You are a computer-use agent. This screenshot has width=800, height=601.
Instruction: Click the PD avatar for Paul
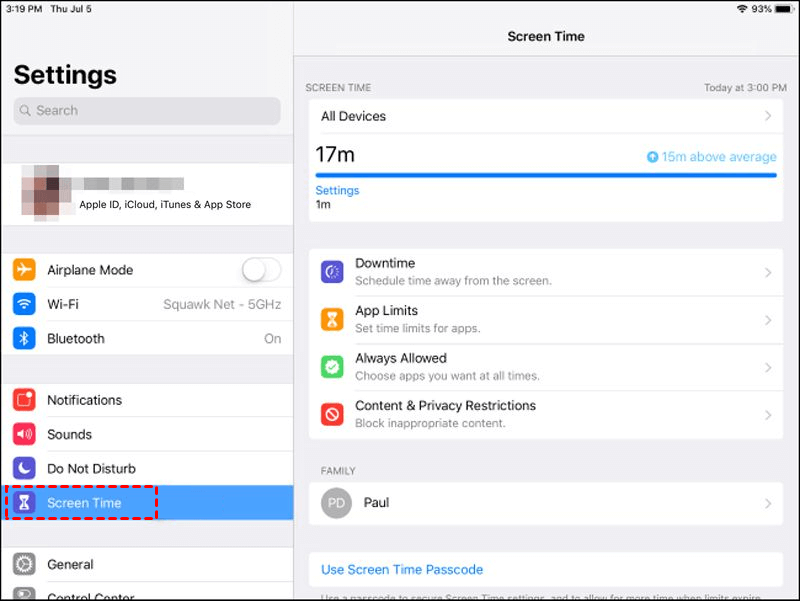point(336,503)
